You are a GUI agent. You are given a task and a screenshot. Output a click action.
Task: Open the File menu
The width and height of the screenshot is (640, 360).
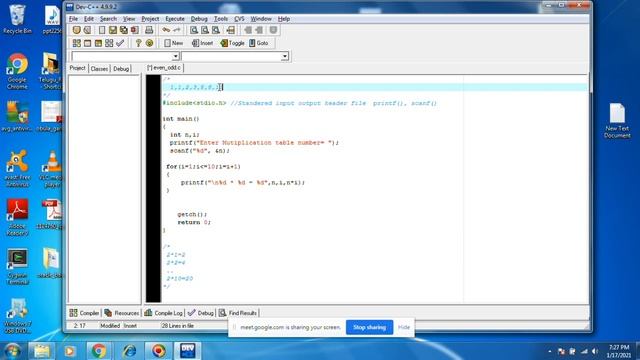tap(73, 19)
